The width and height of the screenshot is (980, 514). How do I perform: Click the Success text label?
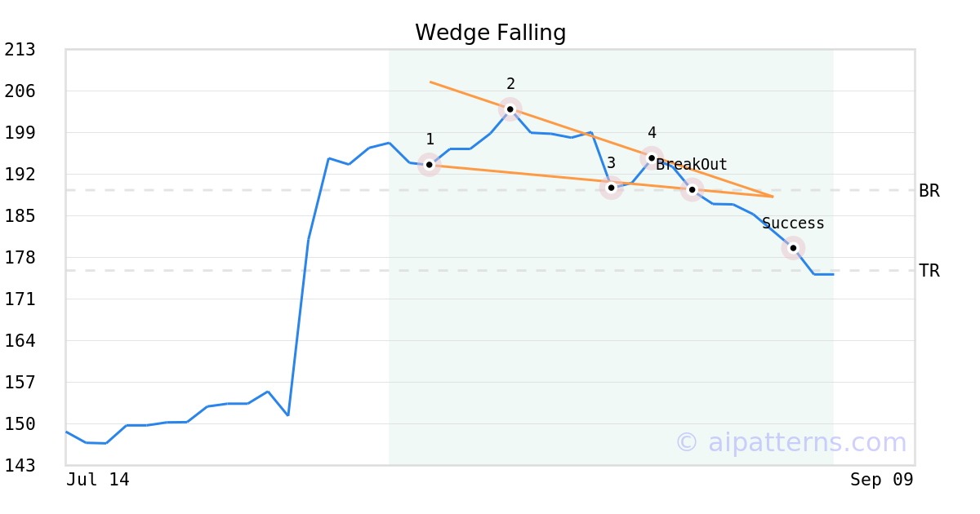(793, 224)
